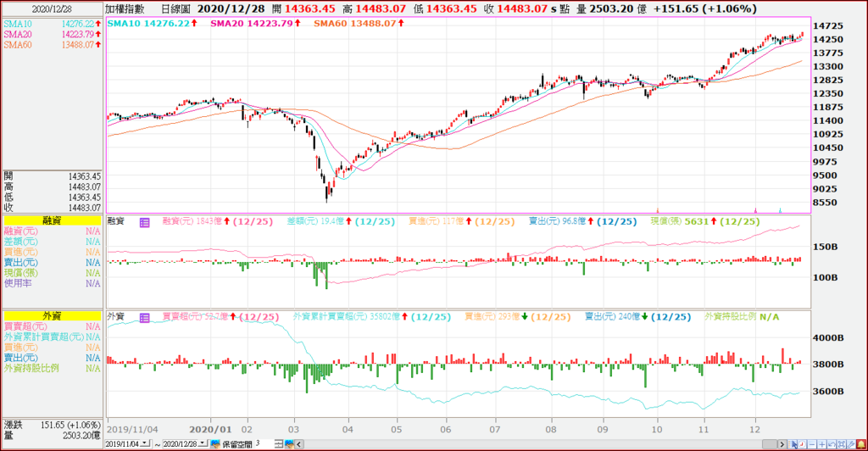Open chart settings wrench icon

tap(851, 444)
